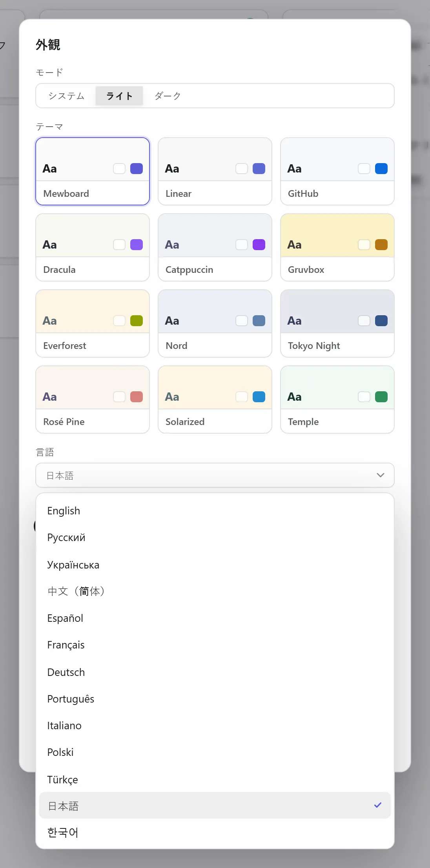Choose the Linear theme card
Viewport: 430px width, 868px height.
tap(215, 171)
